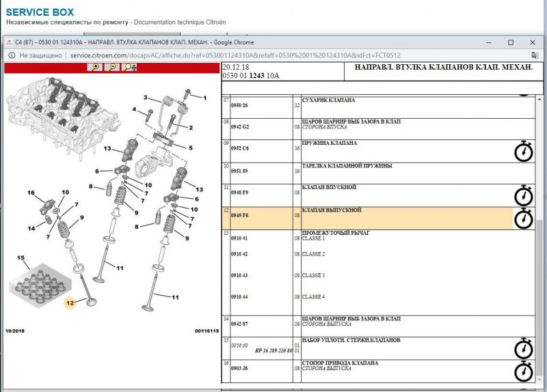This screenshot has width=547, height=392.
Task: Click the fit-to-view magnifier with arrows
Action: (130, 67)
